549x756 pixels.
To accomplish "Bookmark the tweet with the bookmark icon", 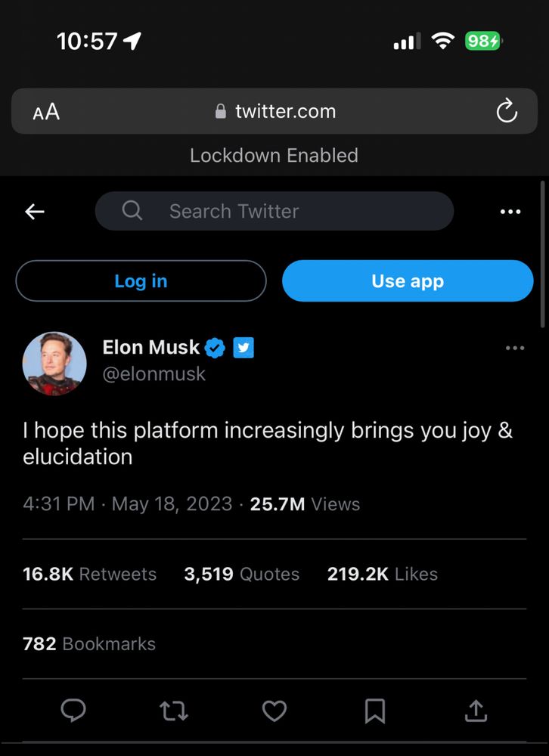I will pos(375,710).
